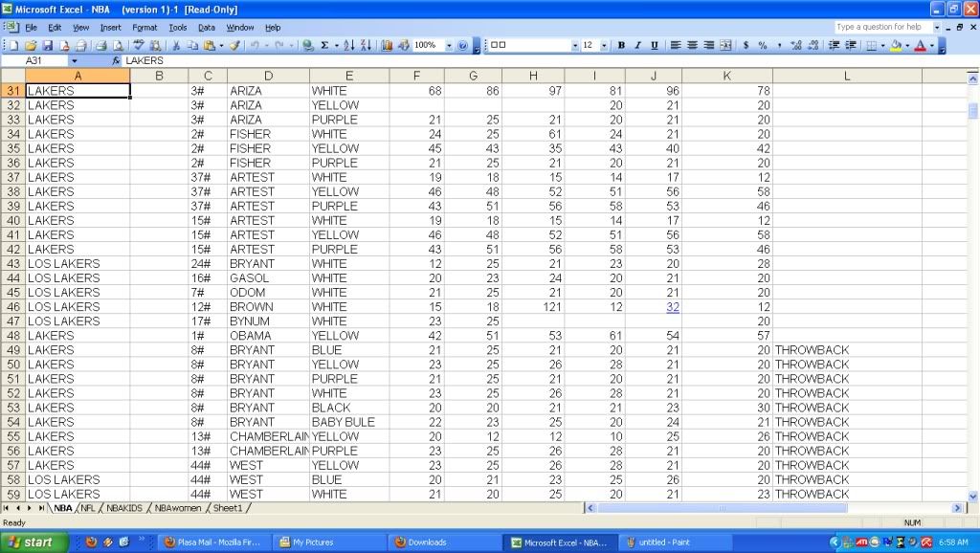Click the Type a question for help box
This screenshot has height=553, width=980.
click(882, 27)
